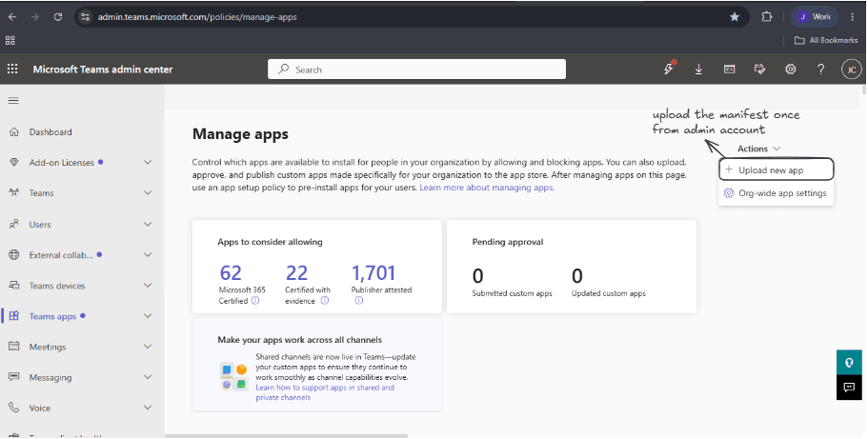Expand the Teams devices chevron
The image size is (868, 439).
point(148,286)
